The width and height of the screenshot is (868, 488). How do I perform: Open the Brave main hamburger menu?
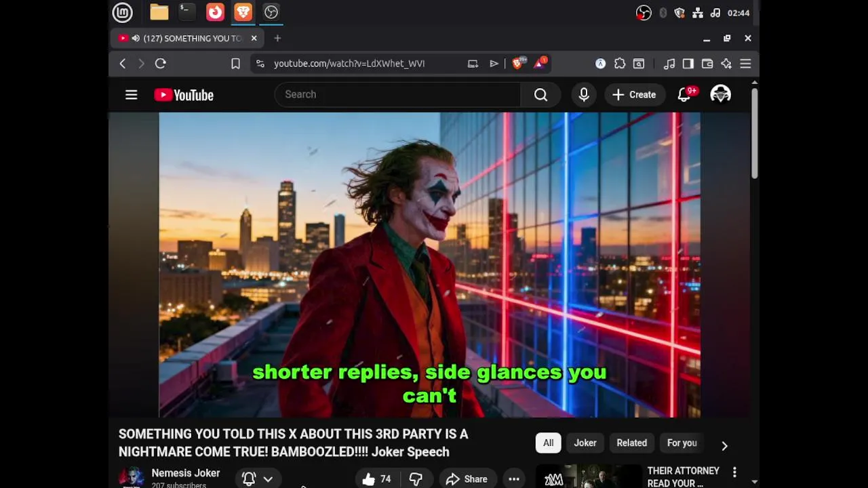(x=745, y=64)
